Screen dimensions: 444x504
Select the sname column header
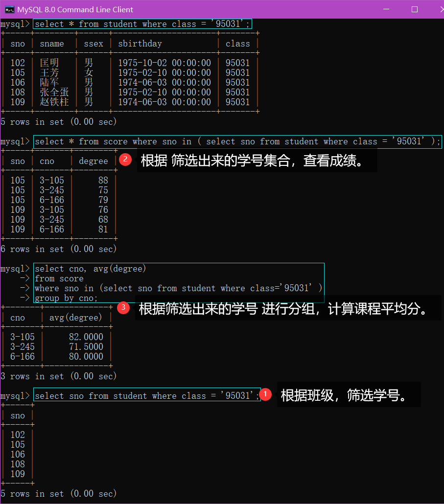pyautogui.click(x=52, y=43)
